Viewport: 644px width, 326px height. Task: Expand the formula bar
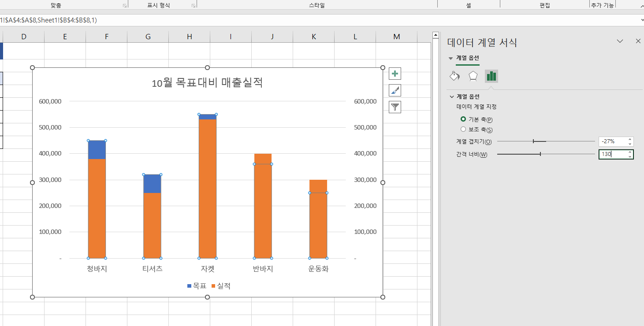[x=642, y=20]
